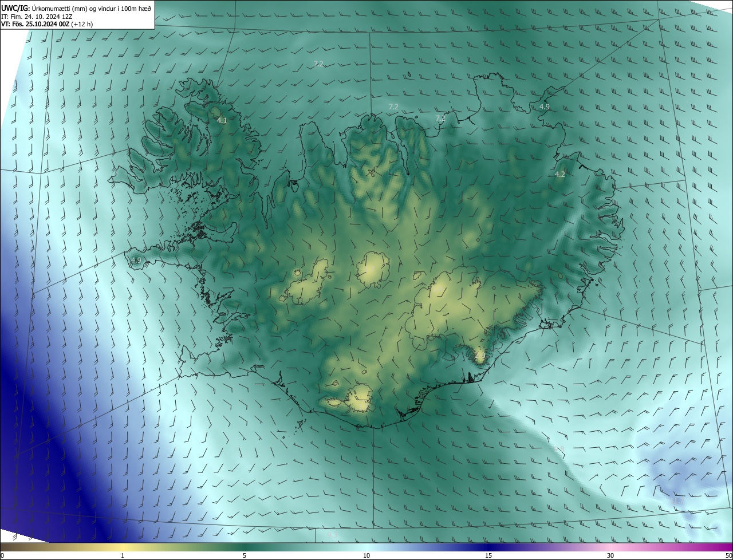Click the gradient color scale bar

pos(366,547)
